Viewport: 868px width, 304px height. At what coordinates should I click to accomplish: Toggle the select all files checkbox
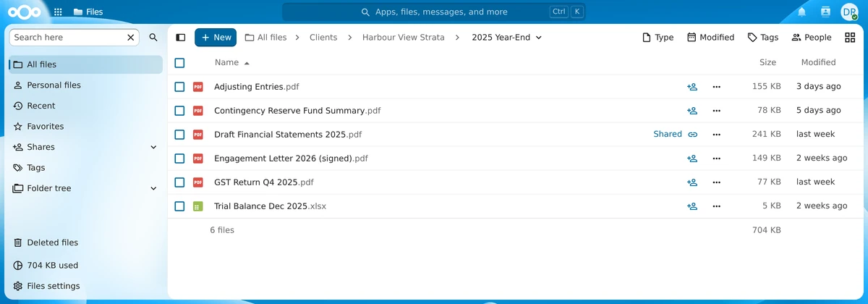coord(179,62)
